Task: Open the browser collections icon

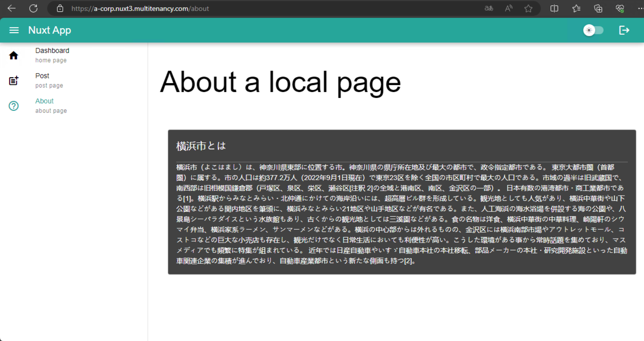Action: [598, 8]
